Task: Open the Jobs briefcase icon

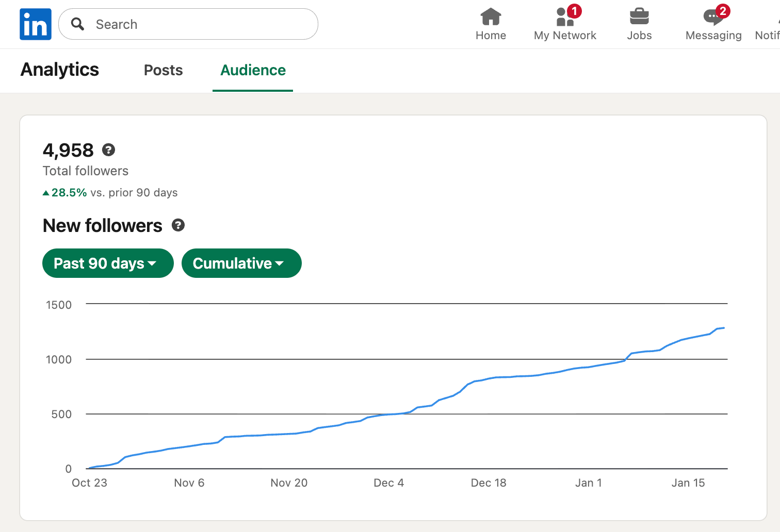Action: pyautogui.click(x=639, y=17)
